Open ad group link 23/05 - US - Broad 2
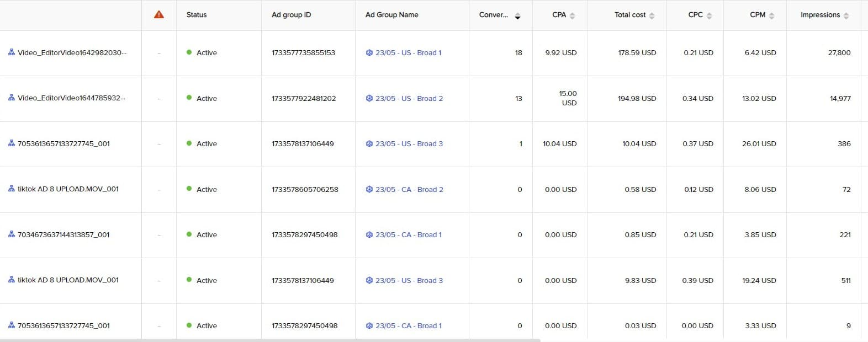868x342 pixels. click(409, 98)
